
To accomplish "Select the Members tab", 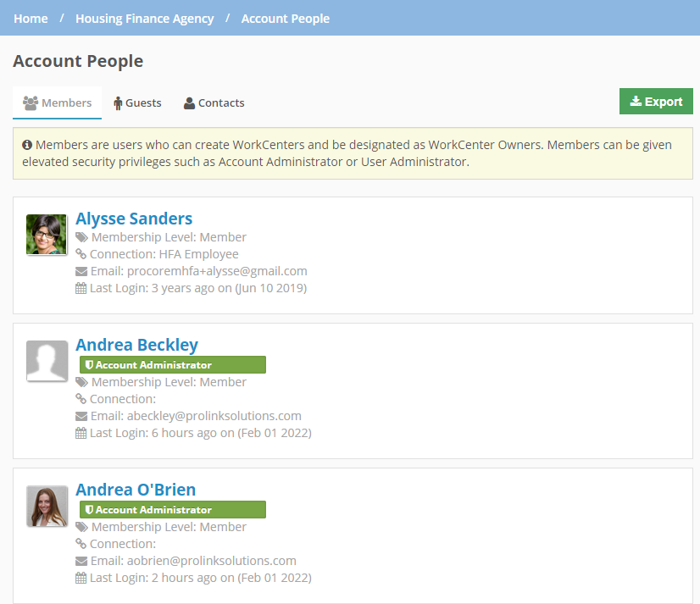I will coord(57,103).
